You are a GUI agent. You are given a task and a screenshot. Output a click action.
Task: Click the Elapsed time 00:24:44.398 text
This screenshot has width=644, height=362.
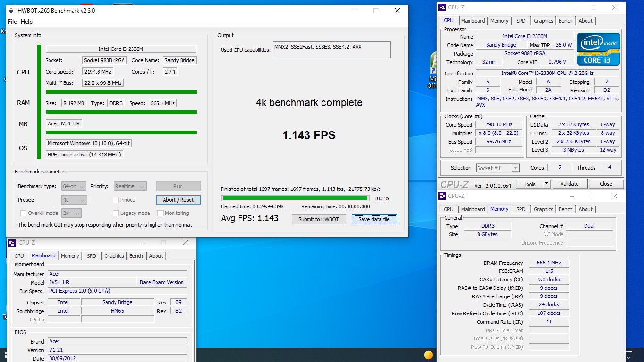pos(252,206)
